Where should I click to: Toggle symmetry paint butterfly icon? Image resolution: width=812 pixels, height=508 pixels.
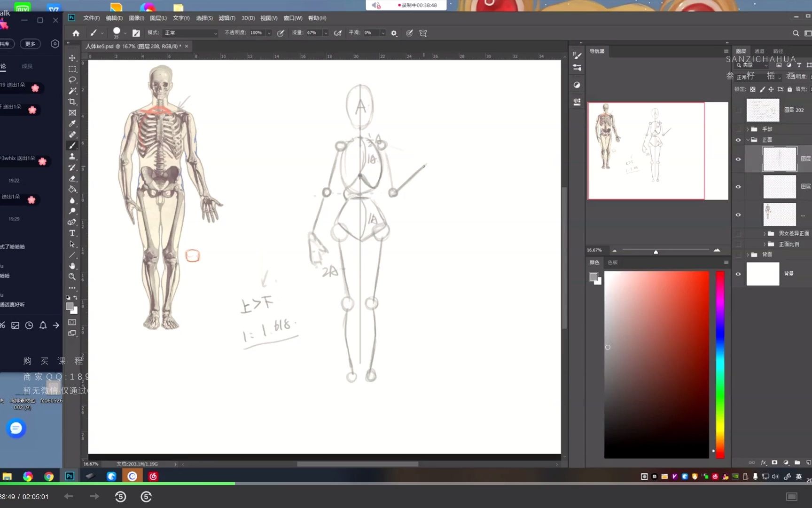423,33
